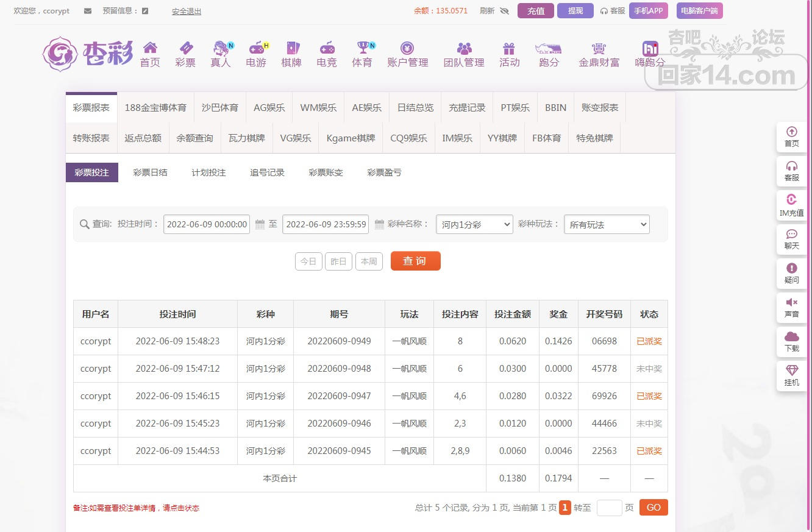This screenshot has width=812, height=532.
Task: Select the AG娱乐 report tab
Action: coord(269,107)
